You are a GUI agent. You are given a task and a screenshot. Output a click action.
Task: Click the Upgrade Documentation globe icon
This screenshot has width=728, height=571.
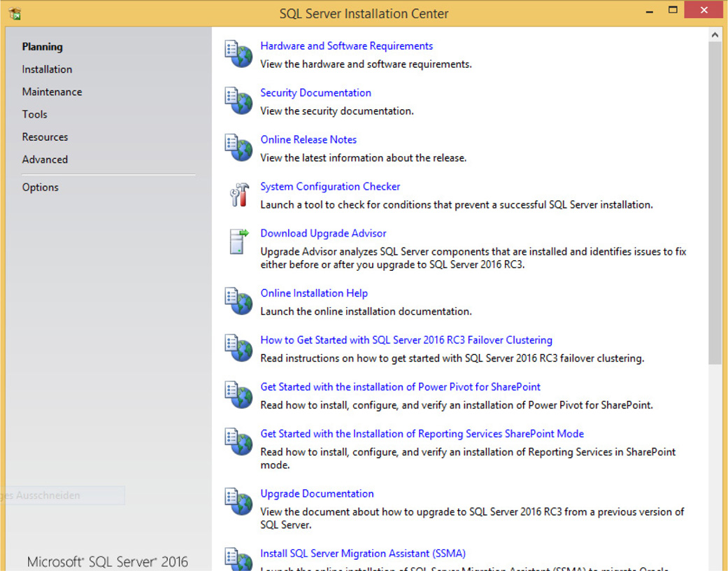tap(238, 502)
